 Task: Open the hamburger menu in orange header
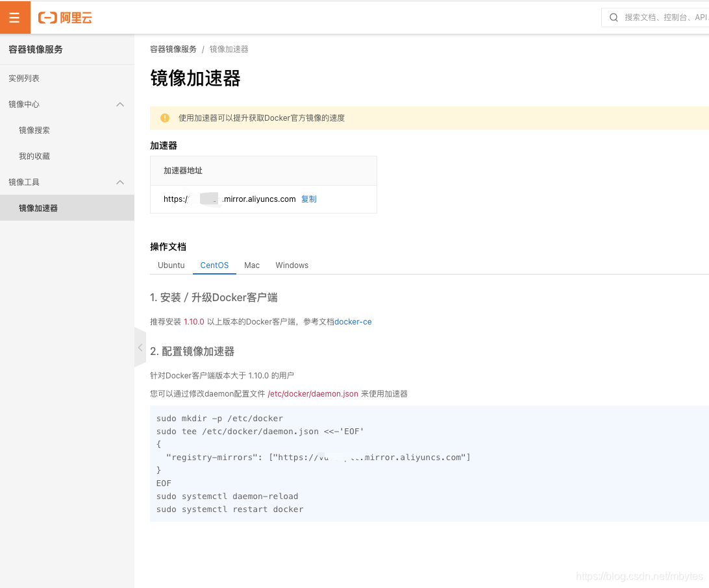pos(15,17)
